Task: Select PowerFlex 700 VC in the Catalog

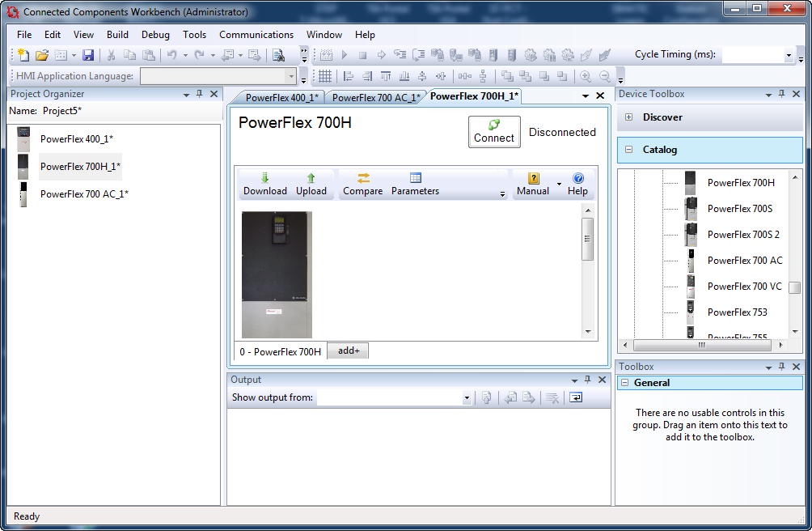Action: click(745, 287)
